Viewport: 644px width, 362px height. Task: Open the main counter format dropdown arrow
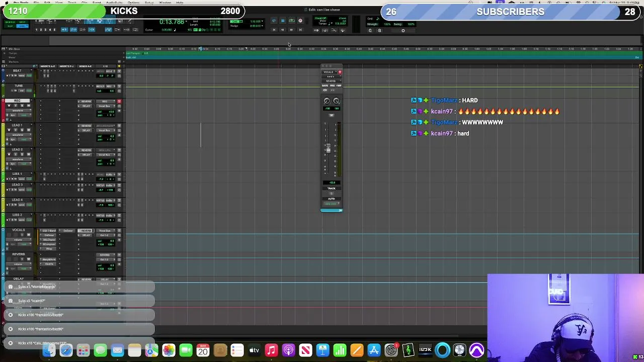(186, 21)
